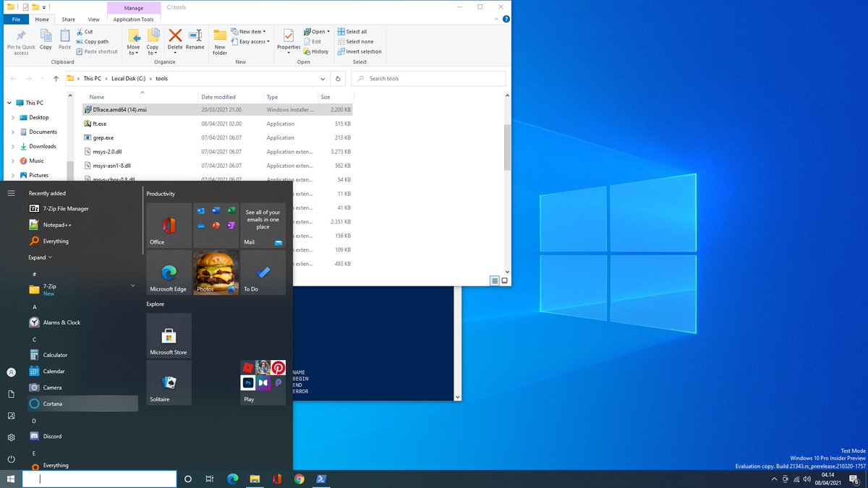Open the Microsoft Edge tile in Start
This screenshot has height=488, width=868.
click(169, 272)
